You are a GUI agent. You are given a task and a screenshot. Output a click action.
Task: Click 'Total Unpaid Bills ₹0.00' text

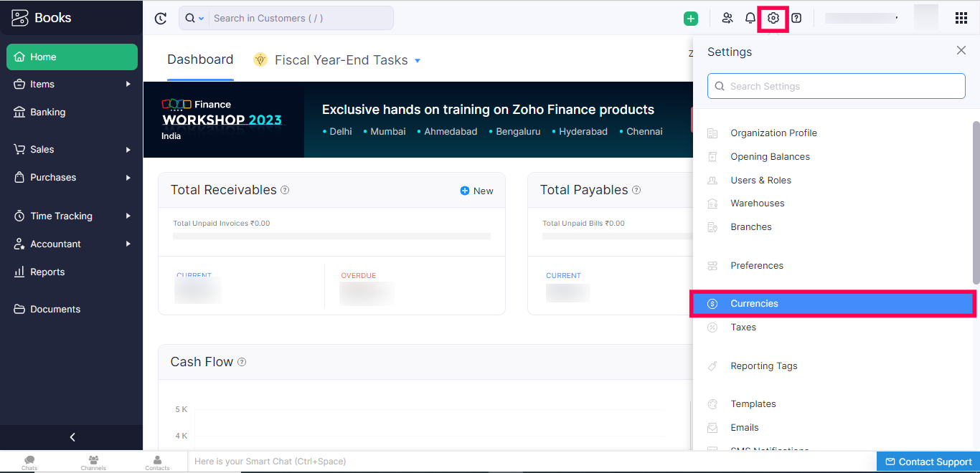583,224
